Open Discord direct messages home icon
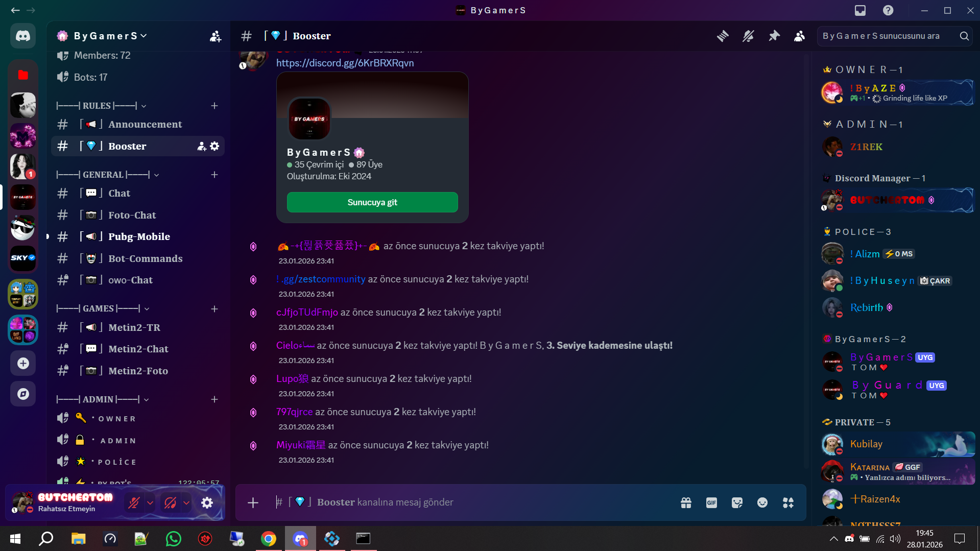This screenshot has width=980, height=551. pos(23,36)
